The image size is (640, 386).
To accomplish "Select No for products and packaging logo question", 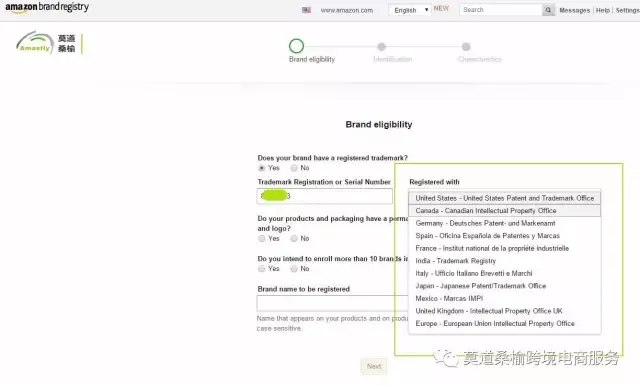I will click(294, 239).
